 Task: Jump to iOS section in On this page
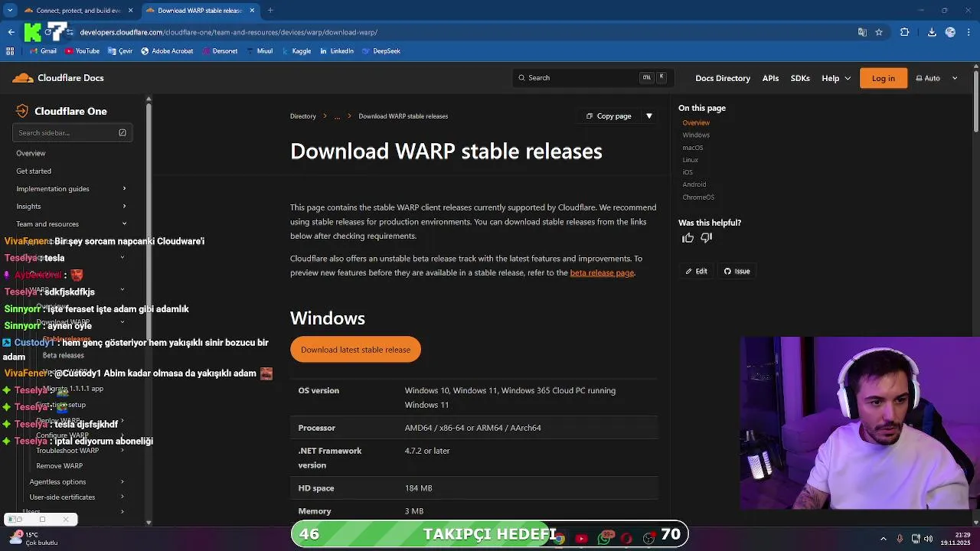688,172
